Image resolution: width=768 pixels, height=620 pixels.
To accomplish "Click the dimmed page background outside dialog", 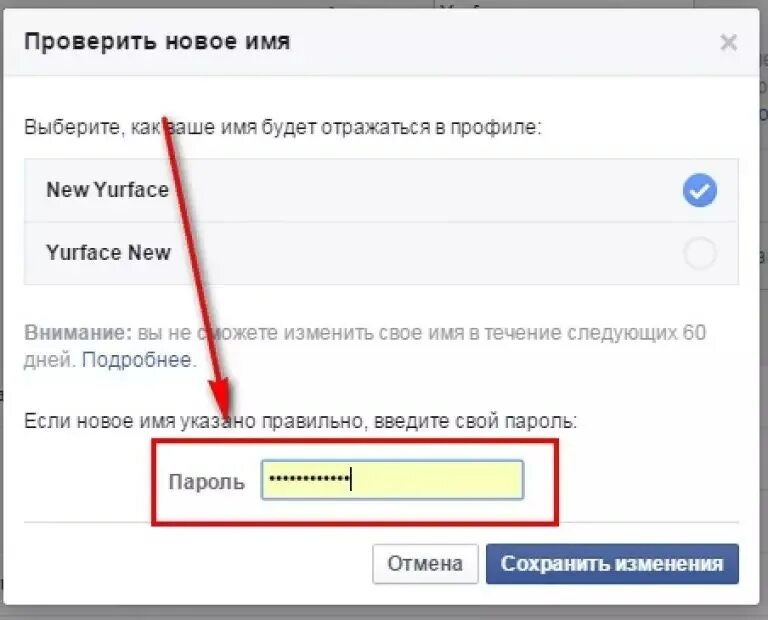I will (764, 343).
